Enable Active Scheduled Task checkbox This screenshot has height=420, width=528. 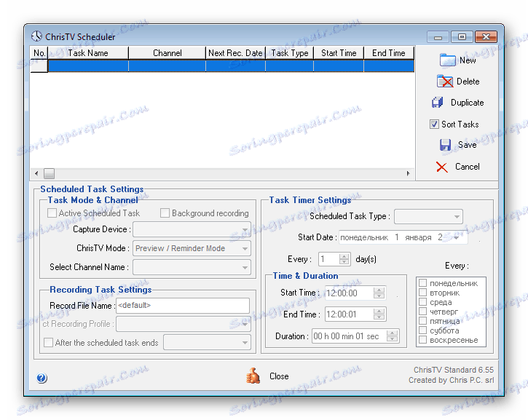(52, 213)
